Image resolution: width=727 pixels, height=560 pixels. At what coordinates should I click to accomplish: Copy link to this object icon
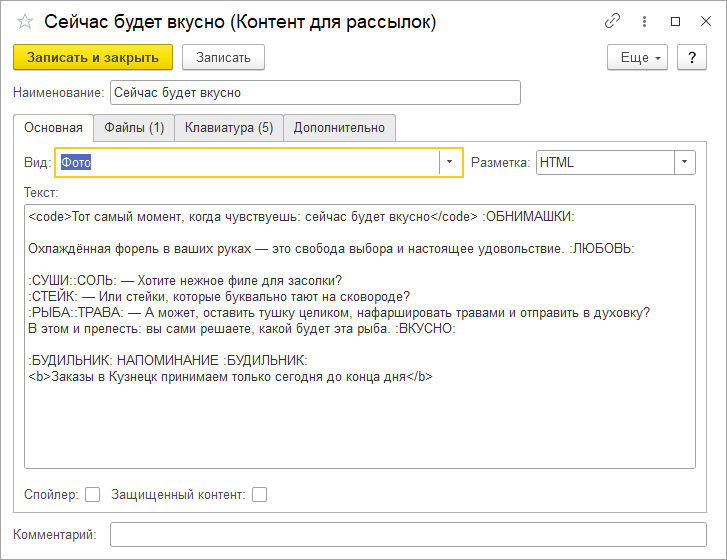pos(612,21)
